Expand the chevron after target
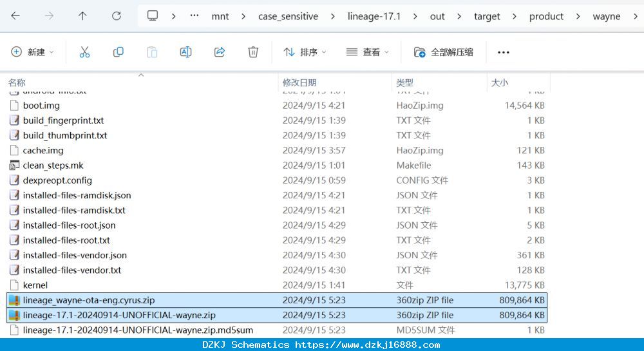644x351 pixels. [x=515, y=16]
